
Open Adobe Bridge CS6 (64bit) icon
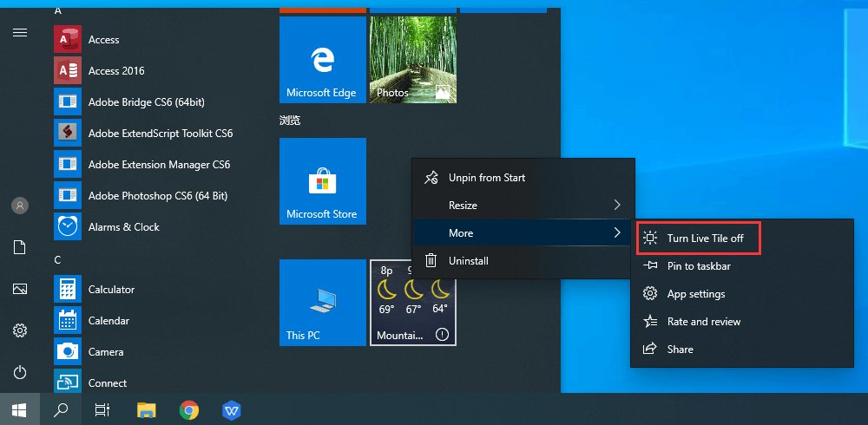[68, 101]
